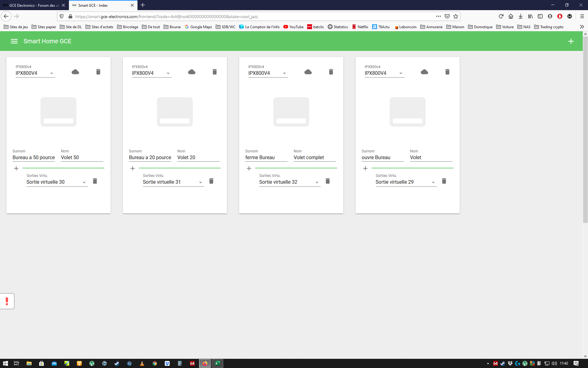Remove Sortie virtuelle 32 with trash icon

[x=328, y=181]
